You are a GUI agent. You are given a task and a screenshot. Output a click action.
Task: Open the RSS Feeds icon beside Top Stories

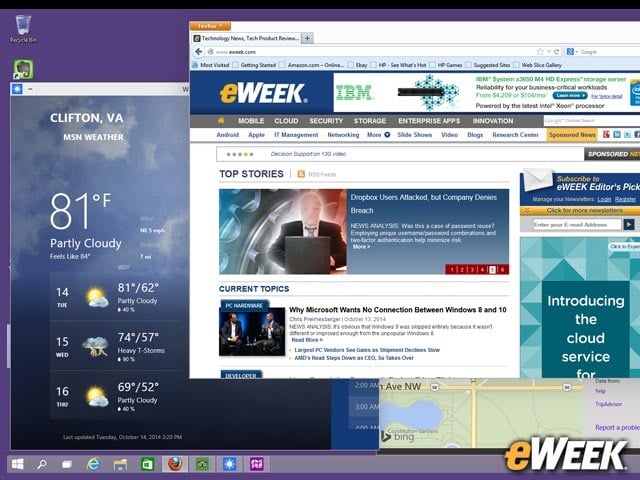point(301,174)
